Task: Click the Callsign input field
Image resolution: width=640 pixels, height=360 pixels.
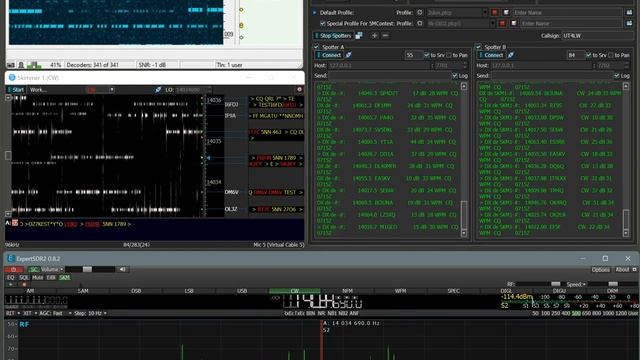Action: point(598,36)
